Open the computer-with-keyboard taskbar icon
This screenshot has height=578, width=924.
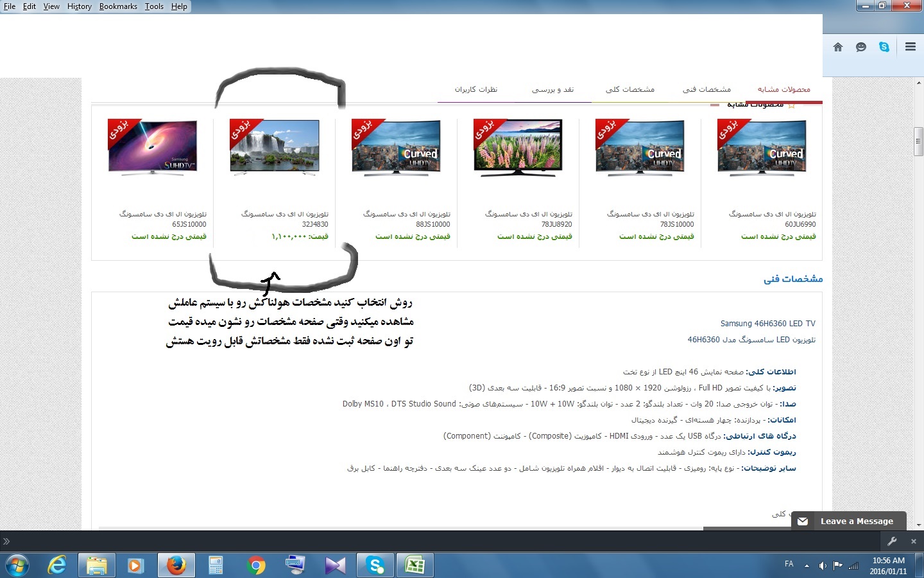(295, 566)
